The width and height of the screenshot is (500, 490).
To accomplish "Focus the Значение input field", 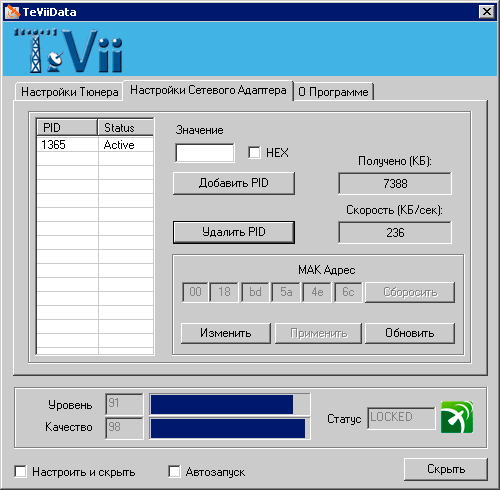I will (205, 153).
